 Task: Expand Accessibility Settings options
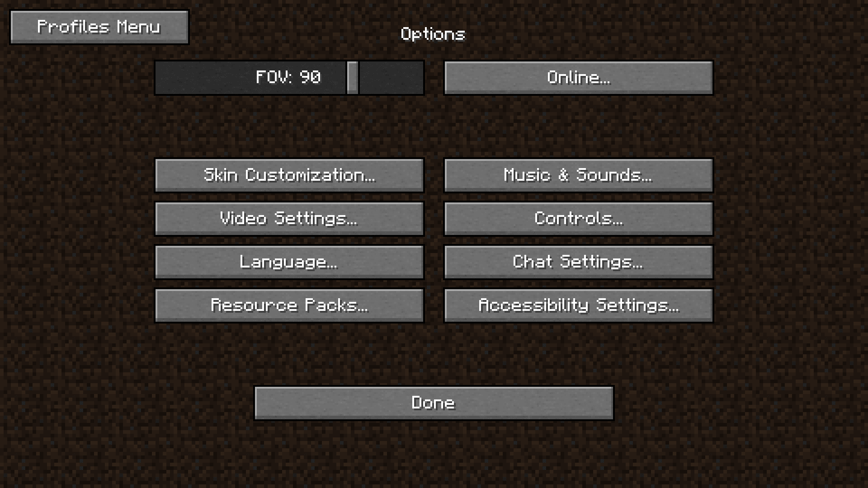pyautogui.click(x=578, y=305)
